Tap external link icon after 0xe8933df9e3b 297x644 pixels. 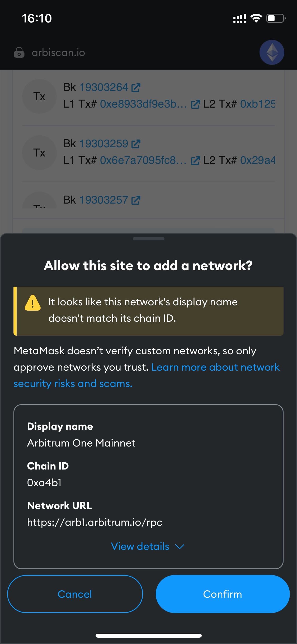pos(195,104)
